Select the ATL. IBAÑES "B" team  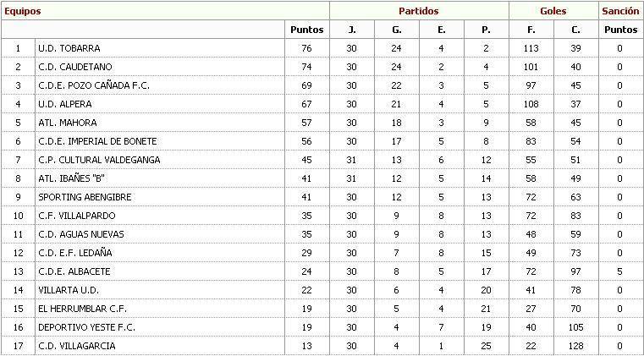tap(72, 178)
